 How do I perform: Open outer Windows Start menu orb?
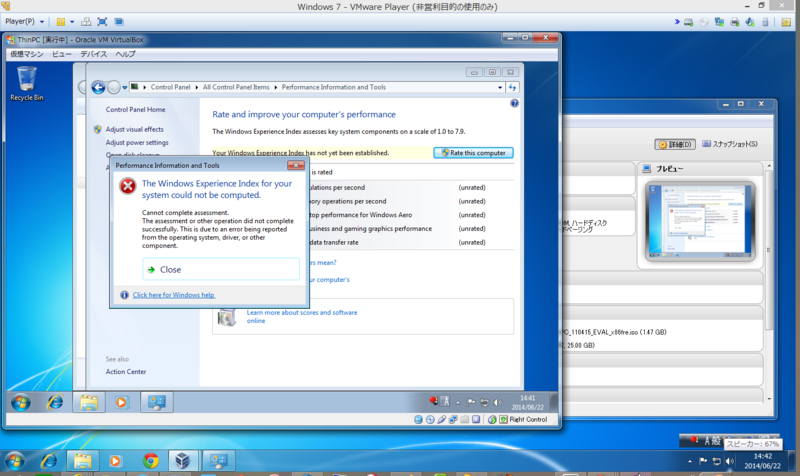click(x=14, y=461)
